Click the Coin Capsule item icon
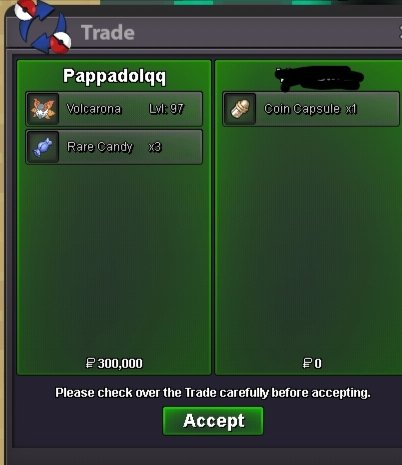 [x=240, y=109]
